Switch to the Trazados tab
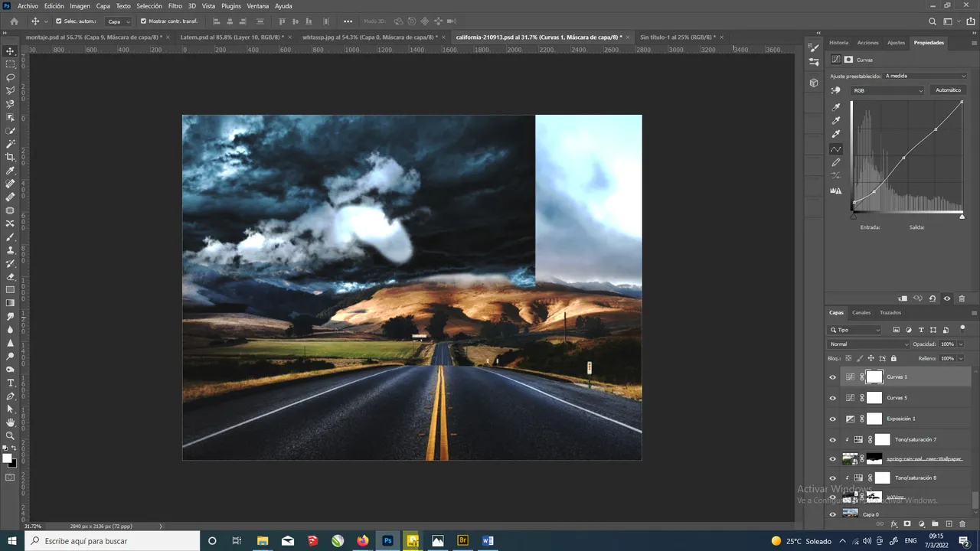The image size is (980, 551). 890,312
